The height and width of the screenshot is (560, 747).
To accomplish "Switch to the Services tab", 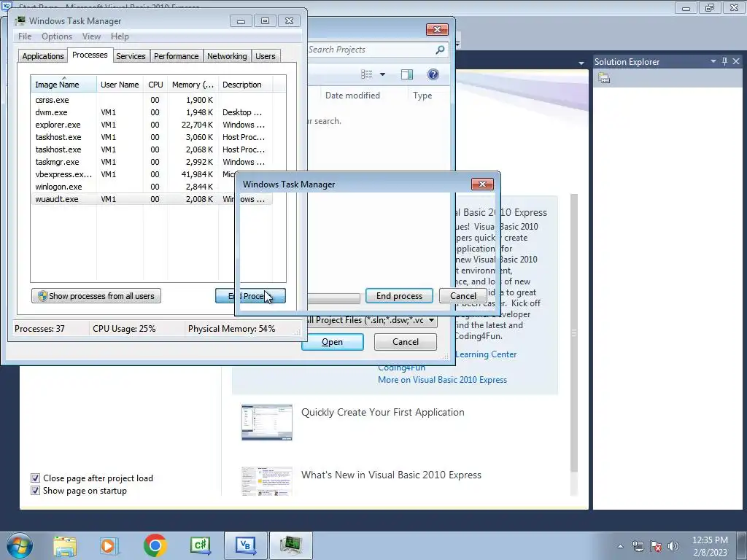I will click(131, 56).
